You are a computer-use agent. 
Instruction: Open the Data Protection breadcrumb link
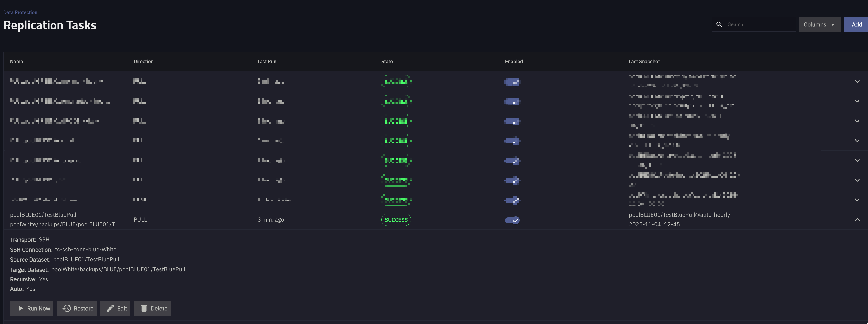click(x=20, y=12)
